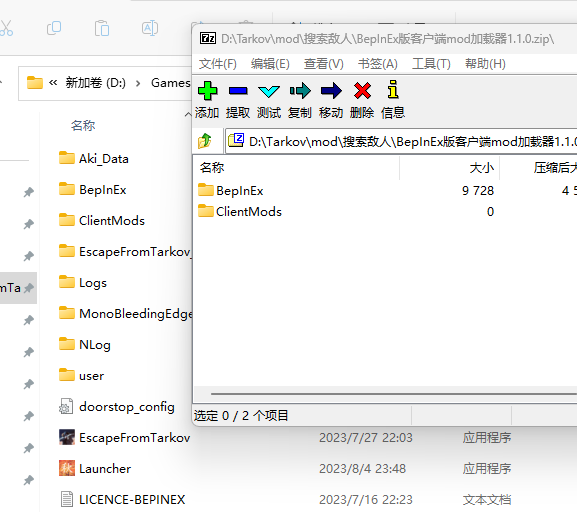Click the green Add (添加) icon
577x512 pixels.
(208, 91)
